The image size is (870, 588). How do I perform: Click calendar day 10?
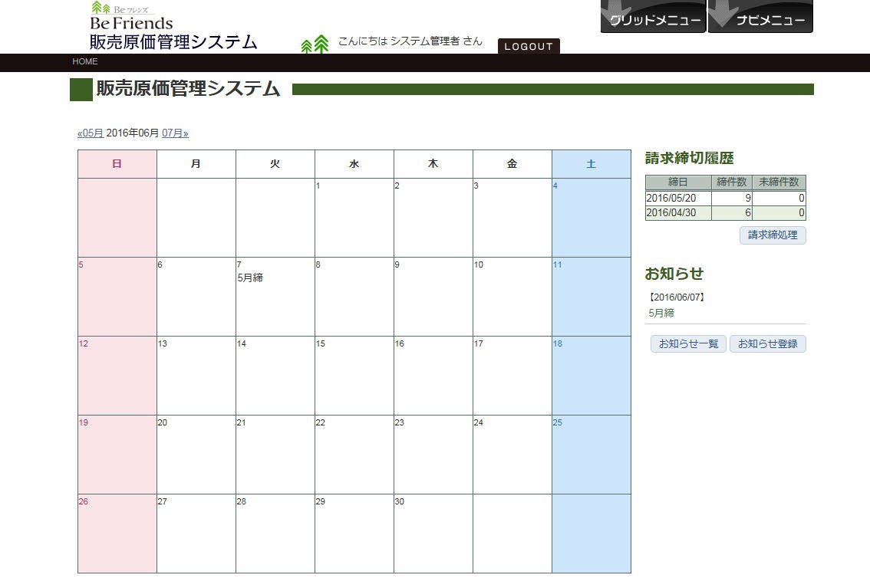512,297
